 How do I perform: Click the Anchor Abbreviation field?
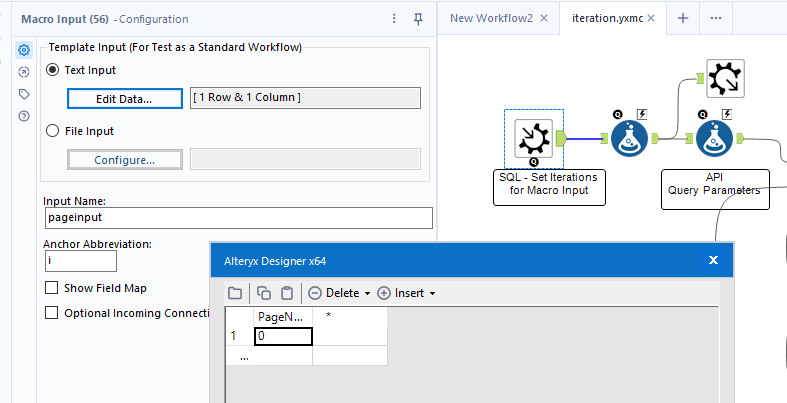coord(80,261)
